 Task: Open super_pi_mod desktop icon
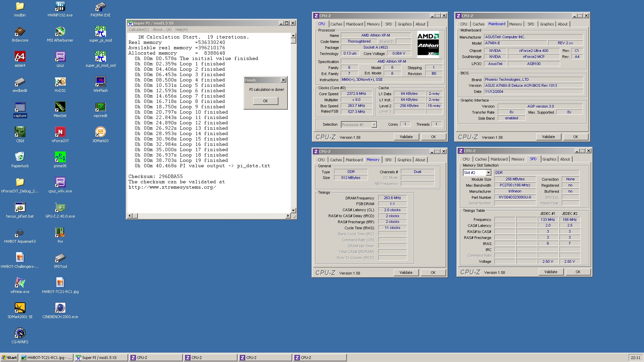pos(100,34)
